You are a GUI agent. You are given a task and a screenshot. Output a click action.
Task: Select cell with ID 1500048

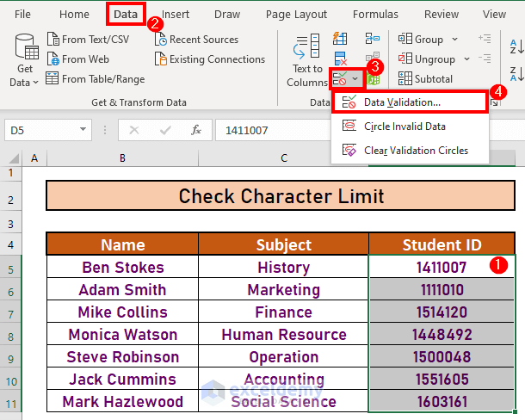442,357
